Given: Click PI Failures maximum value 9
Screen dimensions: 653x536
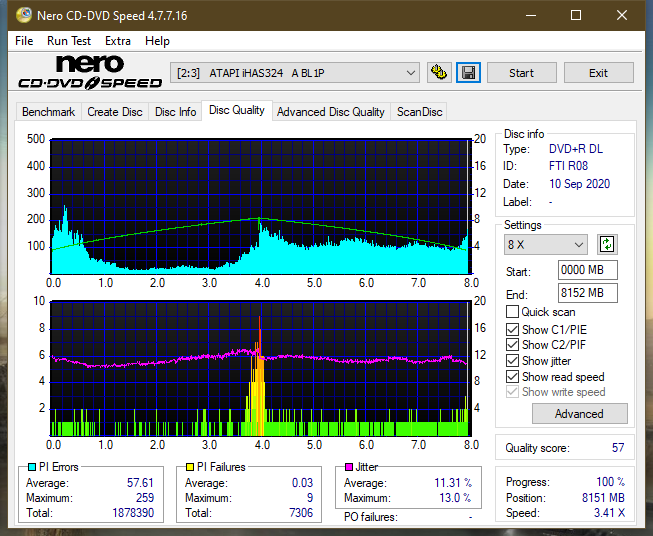Looking at the screenshot, I should pyautogui.click(x=310, y=498).
